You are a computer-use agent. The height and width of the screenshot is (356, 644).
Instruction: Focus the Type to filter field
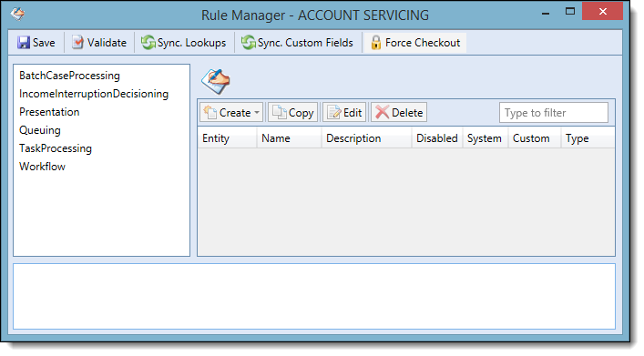pyautogui.click(x=554, y=113)
